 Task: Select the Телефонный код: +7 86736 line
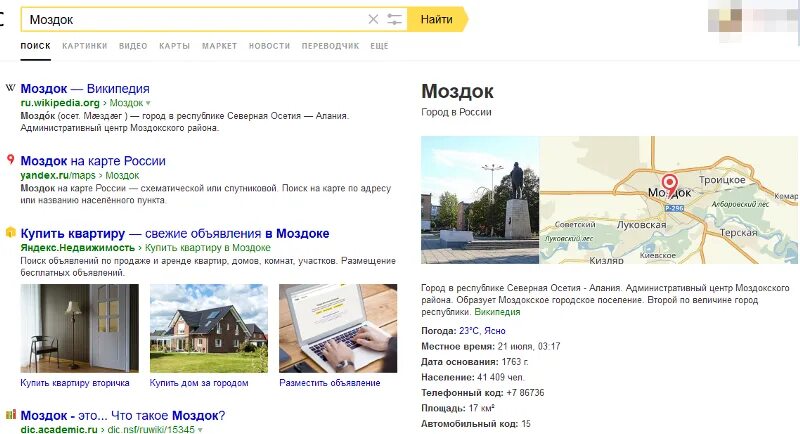(483, 393)
